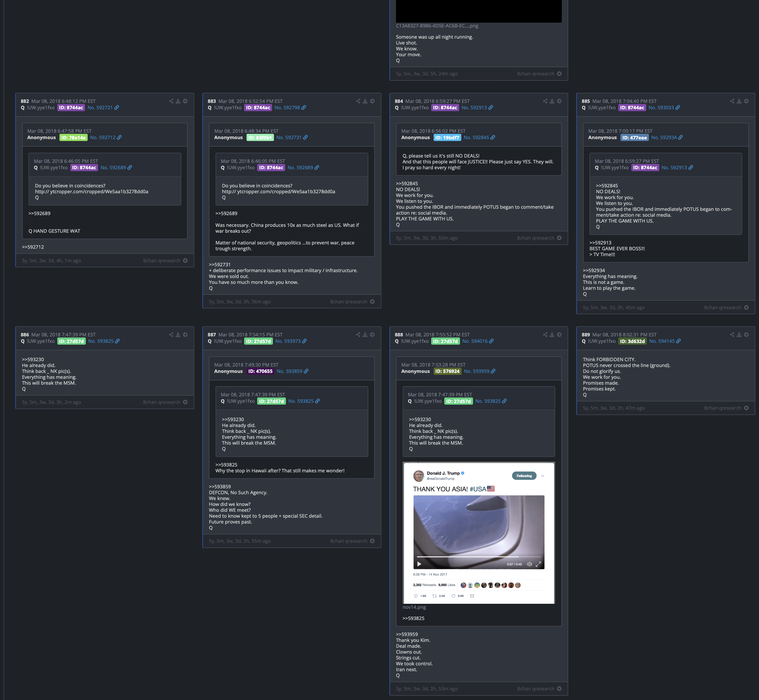The height and width of the screenshot is (700, 759).
Task: Open post 885 using the arrow-circle icon
Action: coord(746,101)
